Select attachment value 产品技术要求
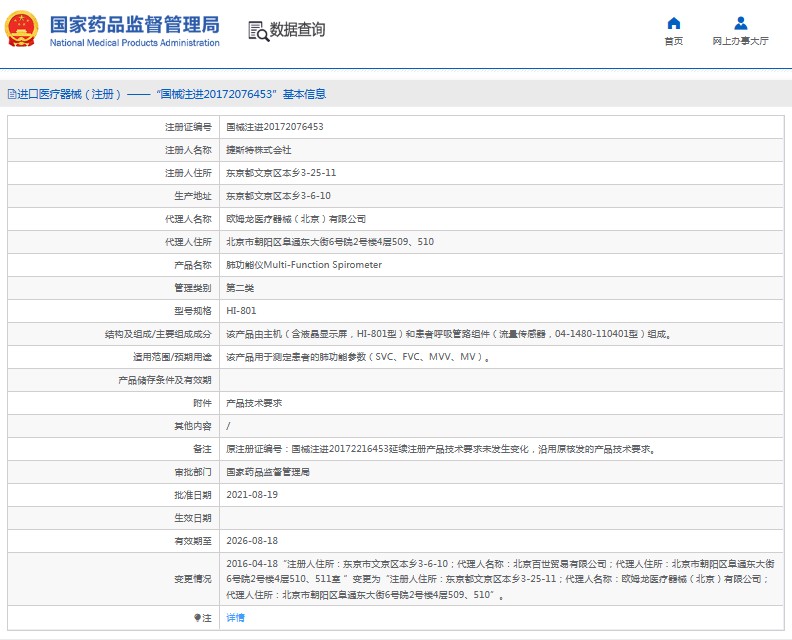 point(254,403)
